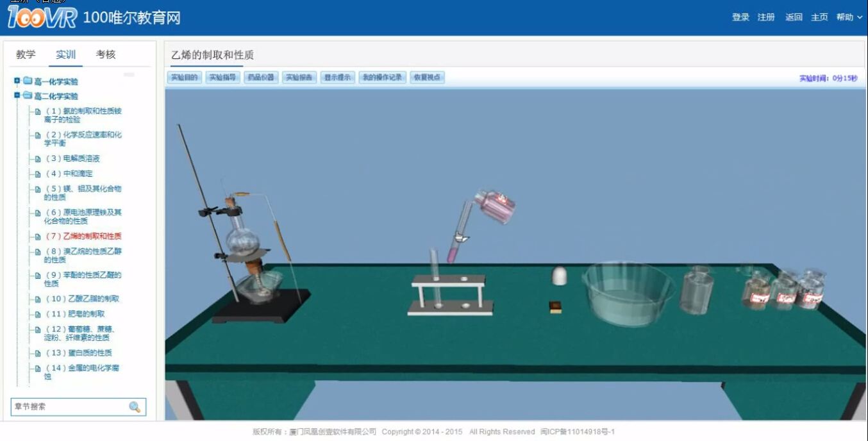
Task: Click the 100VR logo
Action: pos(42,17)
